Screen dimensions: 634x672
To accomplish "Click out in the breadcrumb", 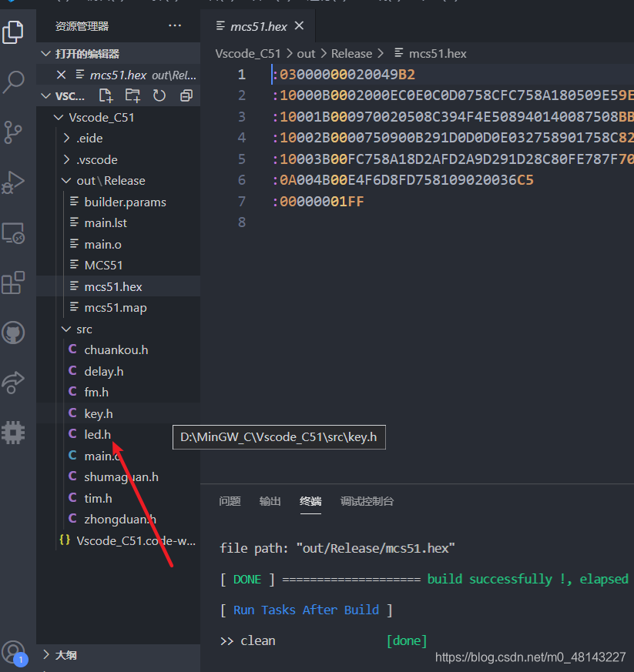I will coord(306,54).
